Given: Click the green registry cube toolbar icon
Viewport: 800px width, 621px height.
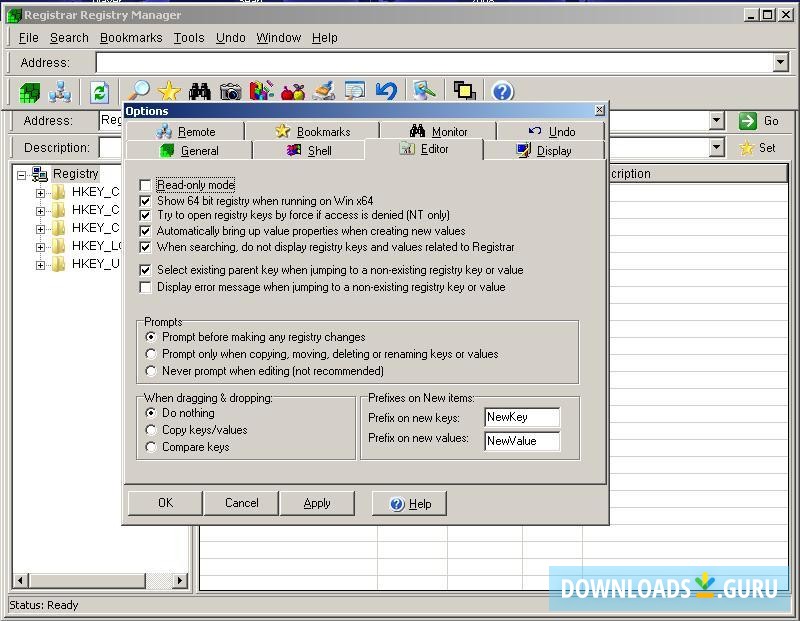Looking at the screenshot, I should (30, 92).
